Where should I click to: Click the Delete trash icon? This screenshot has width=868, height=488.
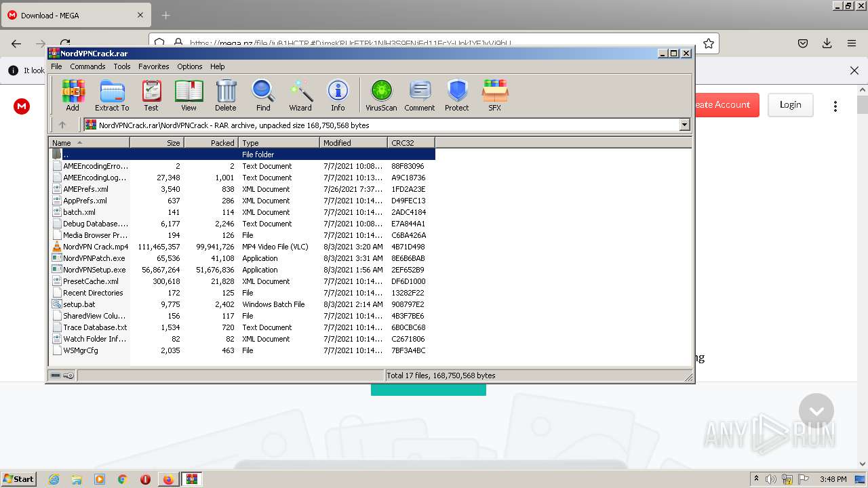click(x=226, y=95)
